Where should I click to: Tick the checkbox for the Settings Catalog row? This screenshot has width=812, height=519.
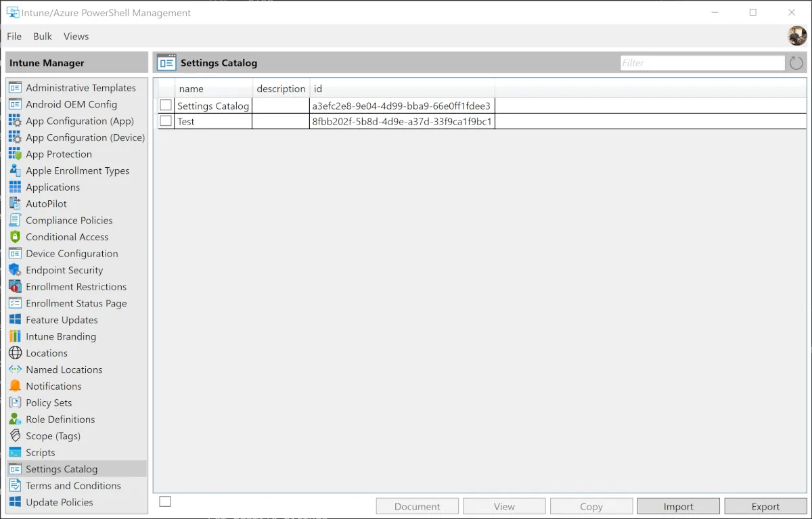166,105
